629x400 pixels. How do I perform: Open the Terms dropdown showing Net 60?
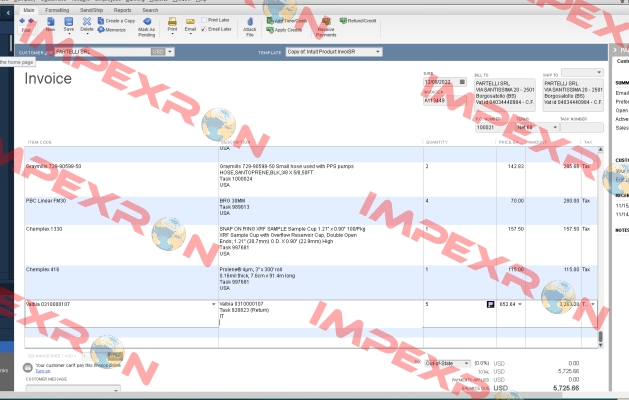(x=555, y=127)
